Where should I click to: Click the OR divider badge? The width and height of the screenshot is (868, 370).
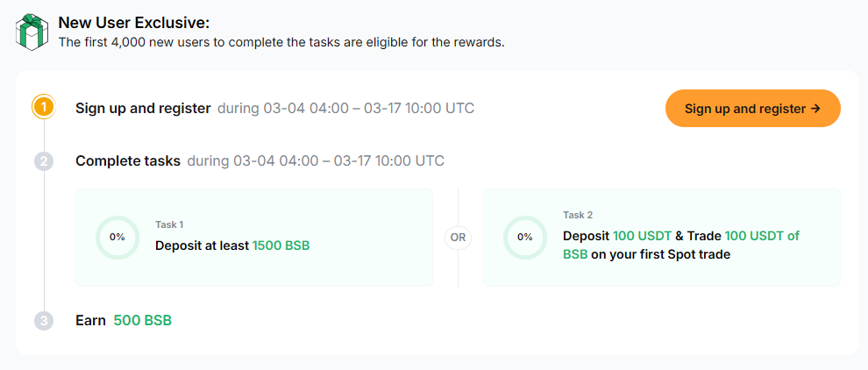tap(458, 237)
